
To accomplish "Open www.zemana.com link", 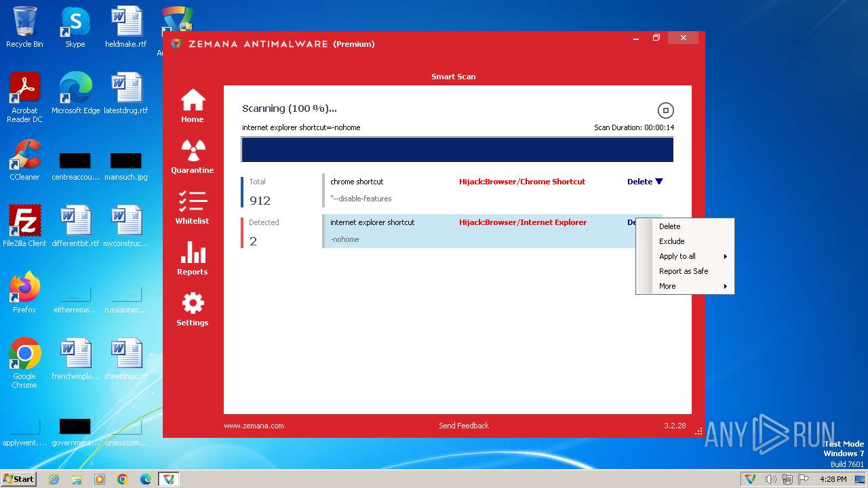I will coord(254,426).
